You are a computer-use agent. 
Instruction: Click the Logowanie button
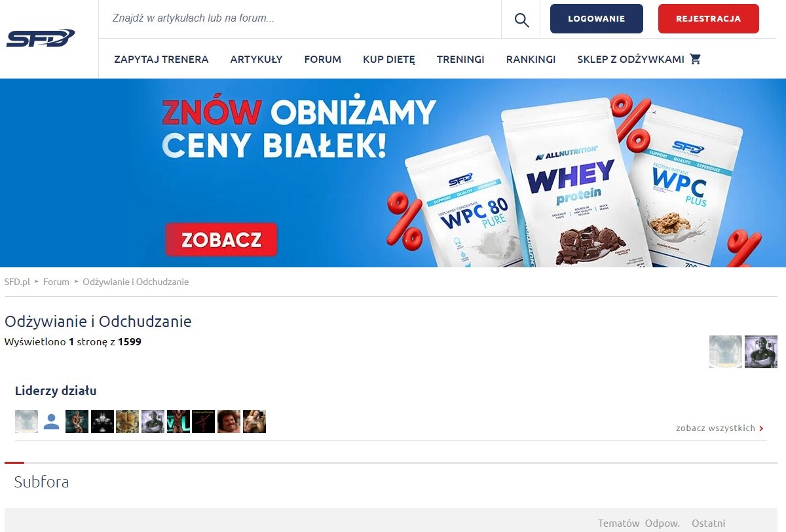click(x=597, y=18)
